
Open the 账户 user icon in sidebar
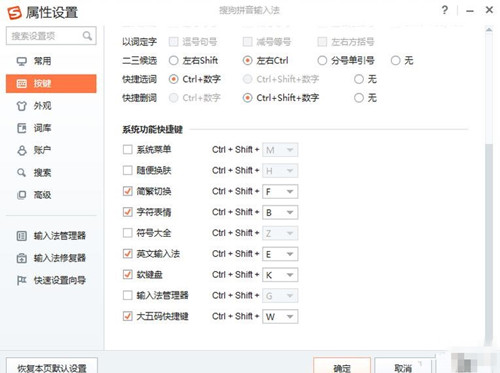click(22, 150)
